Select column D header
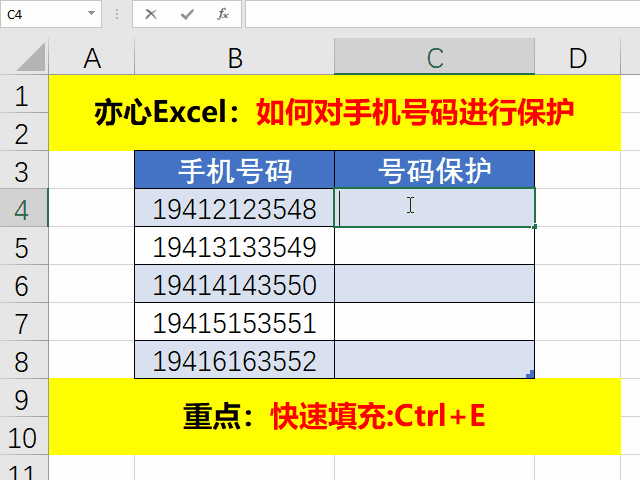The image size is (640, 480). pos(577,59)
